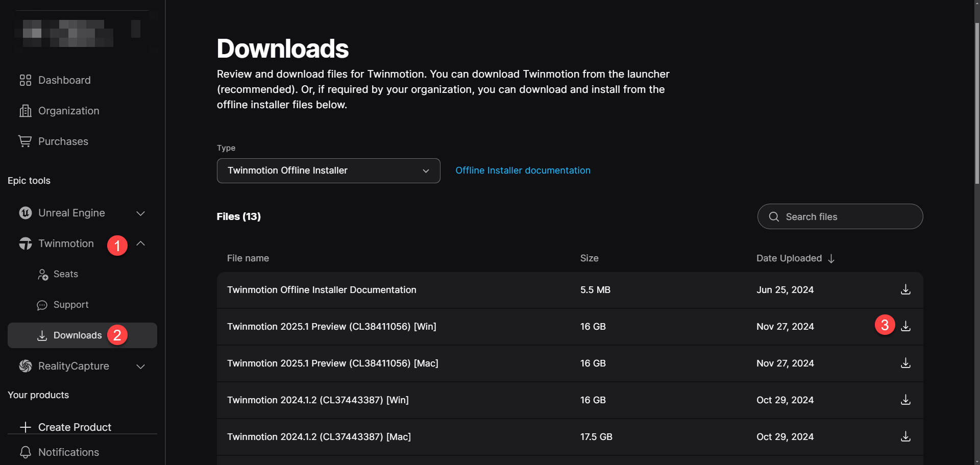Click 'Twinmotion 2024.1.2 (CL37443387) [Win]' text
The width and height of the screenshot is (980, 465).
point(318,400)
